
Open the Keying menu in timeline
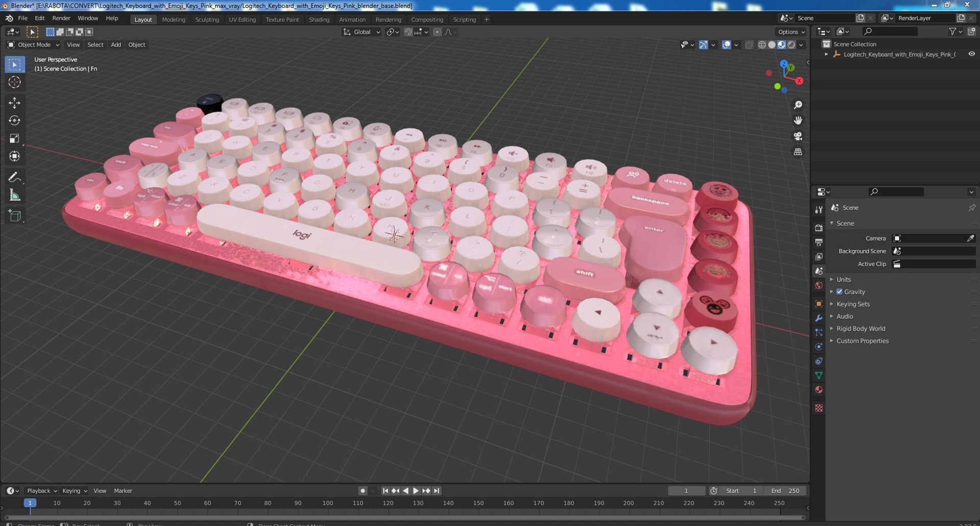(x=74, y=491)
